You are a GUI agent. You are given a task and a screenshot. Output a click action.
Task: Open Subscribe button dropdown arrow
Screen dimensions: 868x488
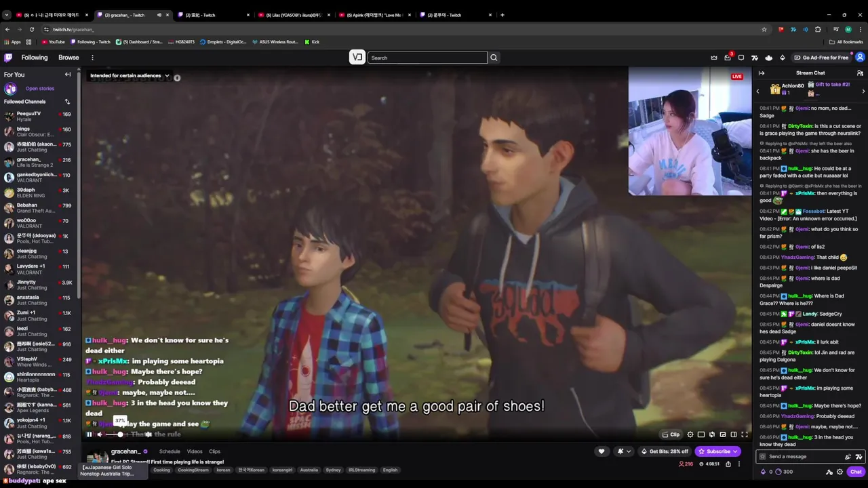[734, 451]
